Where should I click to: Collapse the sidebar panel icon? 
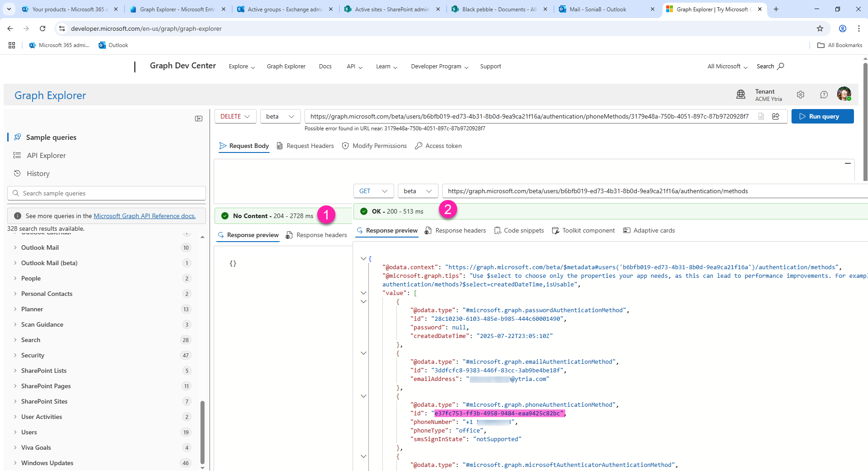pos(199,119)
